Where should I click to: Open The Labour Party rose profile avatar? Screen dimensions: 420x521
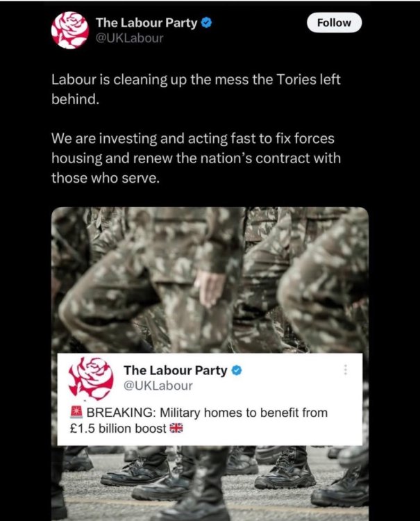[x=70, y=31]
